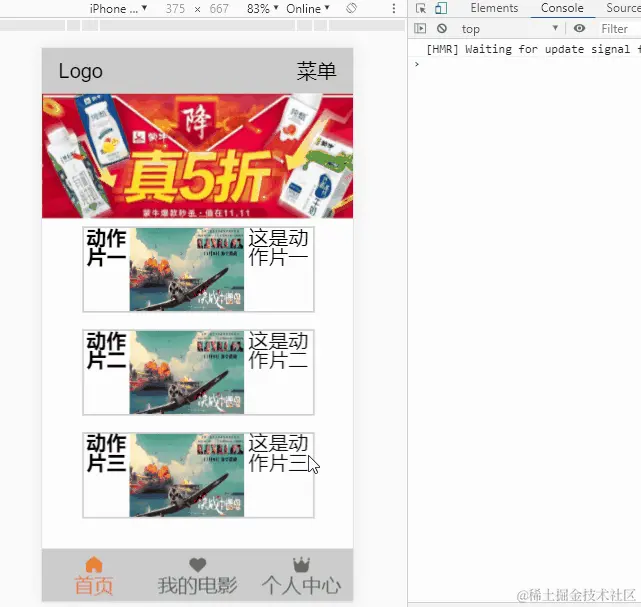Viewport: 641px width, 607px height.
Task: Open the 动作片三 movie poster
Action: pos(187,475)
